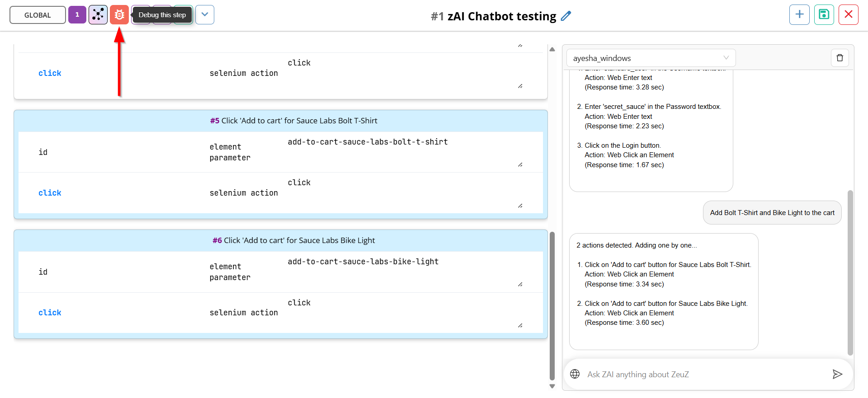Select the click link in step #5
The image size is (868, 398).
click(x=50, y=193)
